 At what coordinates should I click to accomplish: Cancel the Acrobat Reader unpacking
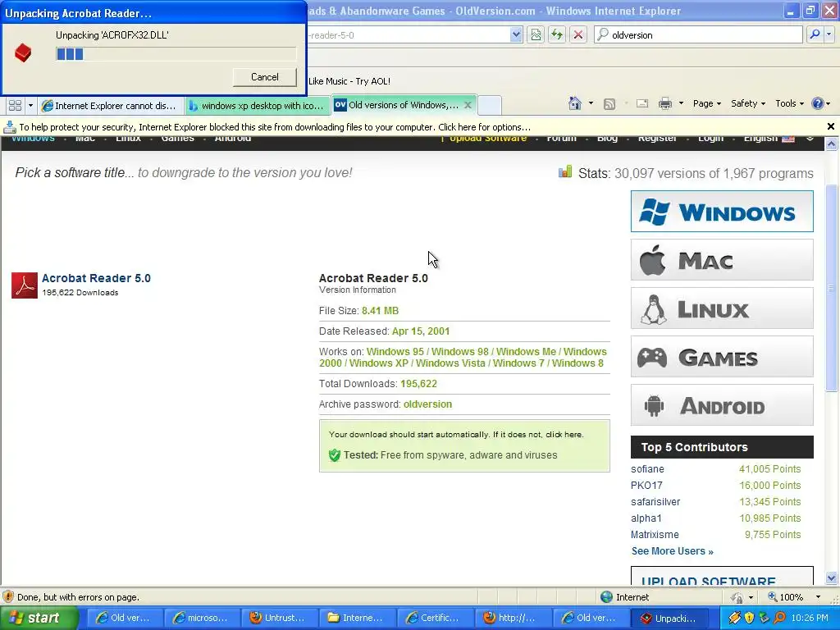coord(265,77)
